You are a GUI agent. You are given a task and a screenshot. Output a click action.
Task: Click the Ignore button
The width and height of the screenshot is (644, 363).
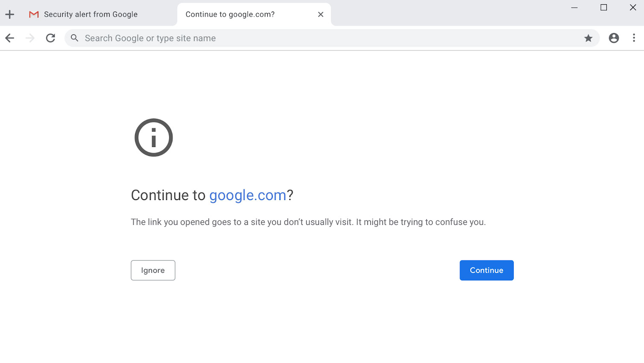coord(153,270)
